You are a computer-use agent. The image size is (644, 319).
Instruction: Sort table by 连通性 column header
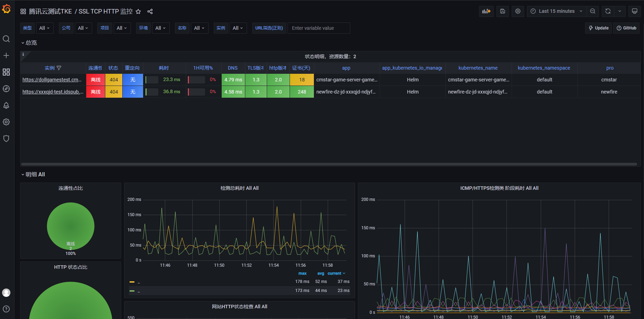click(x=95, y=68)
